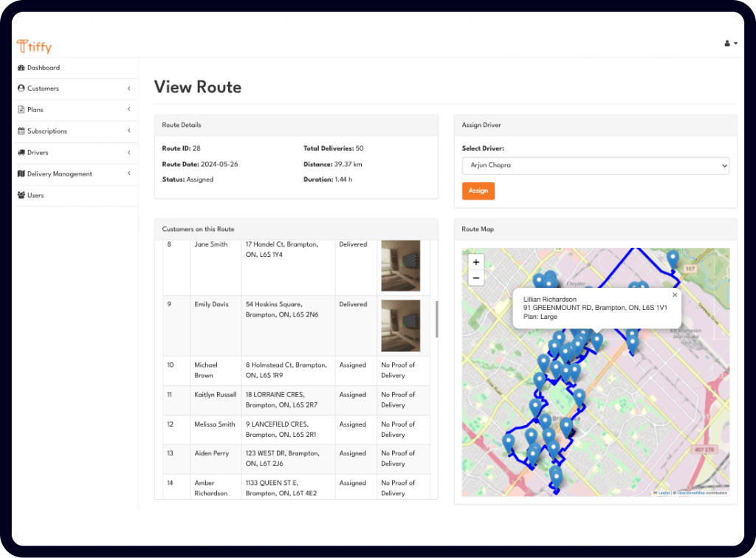Expand the Plans menu chevron
The width and height of the screenshot is (756, 558).
tap(128, 110)
